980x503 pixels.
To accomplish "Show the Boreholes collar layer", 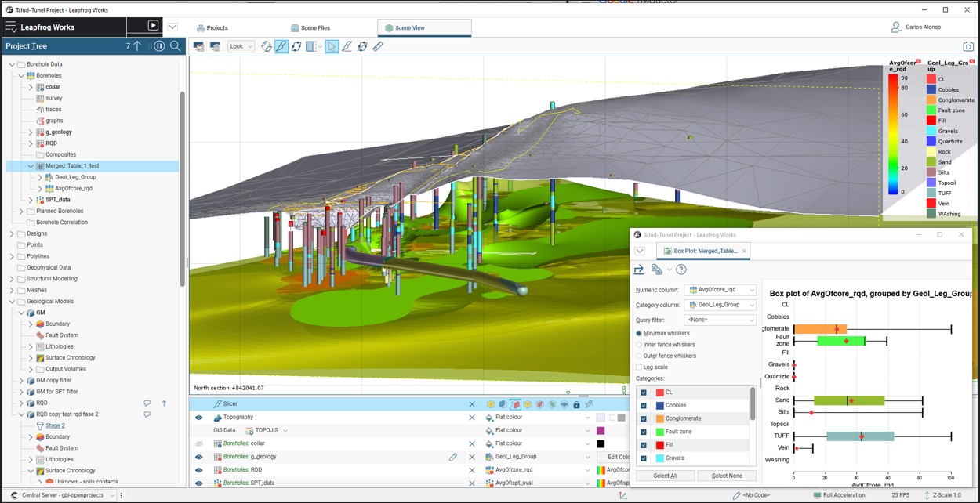I will 198,443.
